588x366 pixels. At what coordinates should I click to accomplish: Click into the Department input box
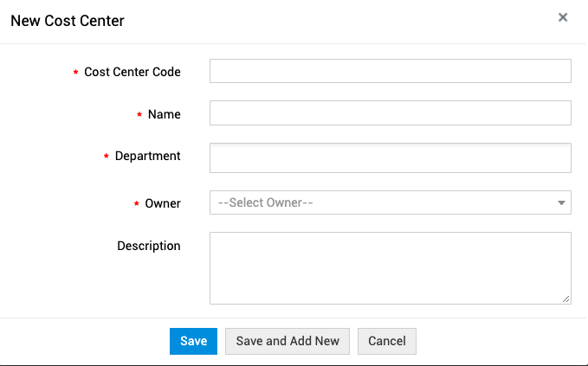pyautogui.click(x=390, y=157)
